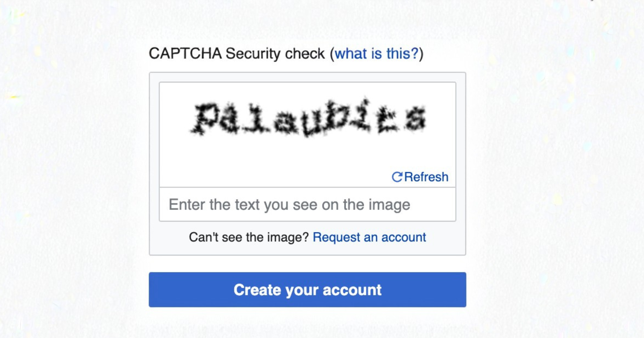
Task: Click the refresh symbol beside the Refresh label
Action: pyautogui.click(x=397, y=177)
